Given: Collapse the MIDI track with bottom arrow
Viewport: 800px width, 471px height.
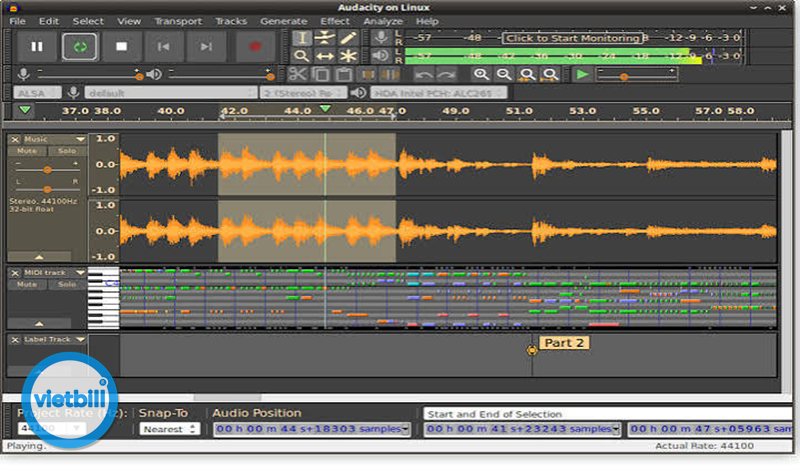Looking at the screenshot, I should pyautogui.click(x=39, y=323).
